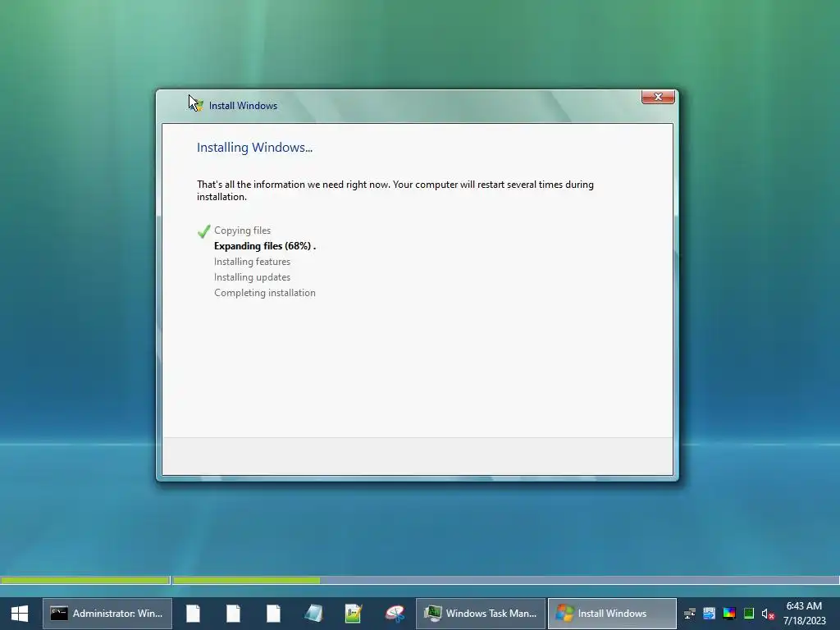
Task: Select the 'Copying files' step text
Action: pos(242,231)
